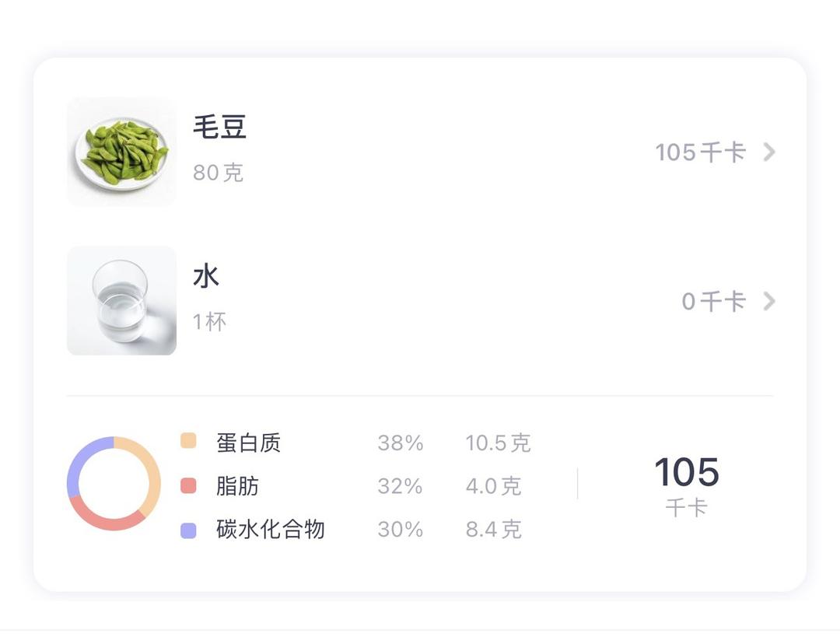Click the 80克 portion label
The image size is (840, 644).
pyautogui.click(x=218, y=173)
